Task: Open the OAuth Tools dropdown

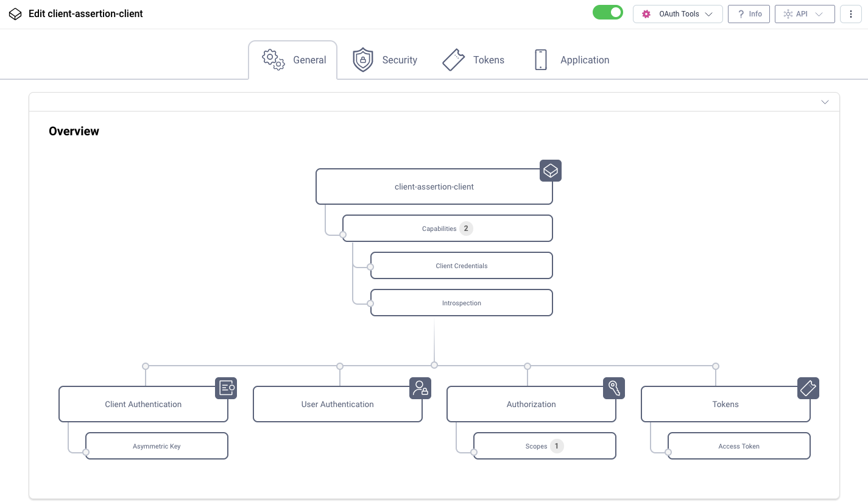Action: (678, 13)
